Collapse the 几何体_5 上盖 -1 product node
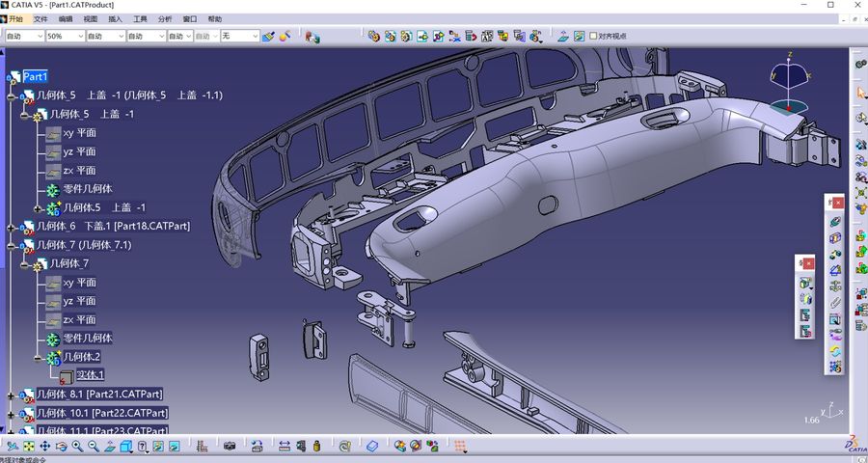 pos(11,95)
